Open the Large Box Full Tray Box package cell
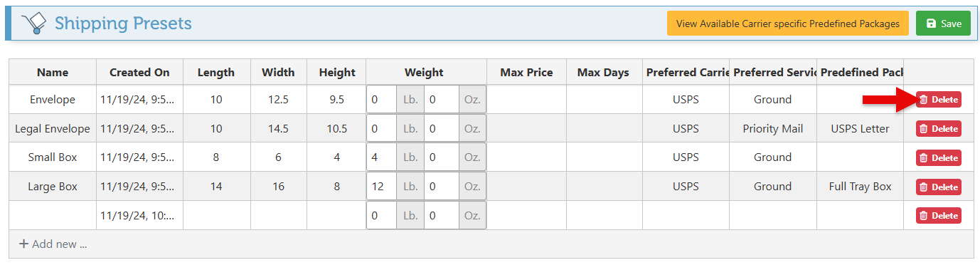Image resolution: width=980 pixels, height=265 pixels. tap(860, 187)
